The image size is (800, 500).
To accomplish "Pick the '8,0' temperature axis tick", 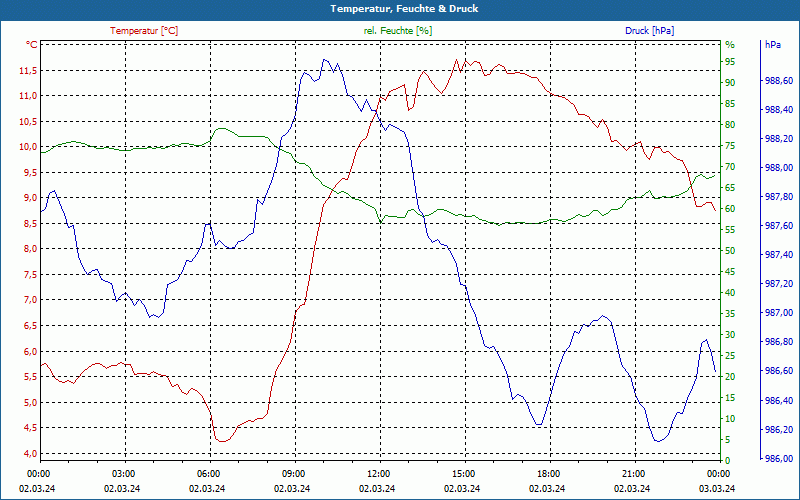I will [30, 249].
